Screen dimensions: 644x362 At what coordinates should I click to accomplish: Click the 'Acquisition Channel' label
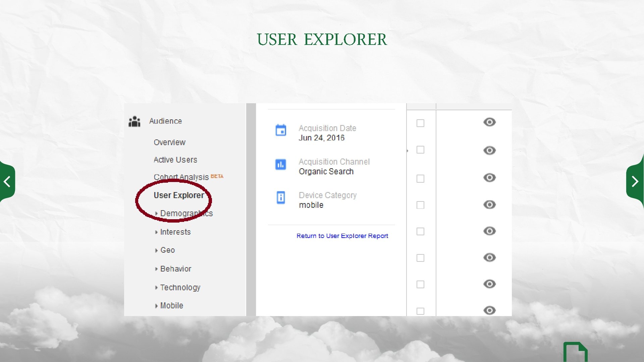point(334,162)
